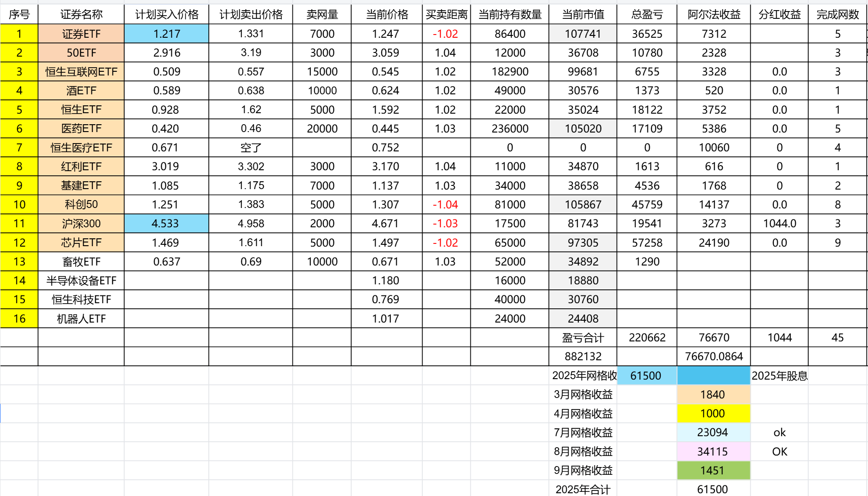
Task: Click the blue 61500 cell beside 2025年网格收
Action: [647, 375]
